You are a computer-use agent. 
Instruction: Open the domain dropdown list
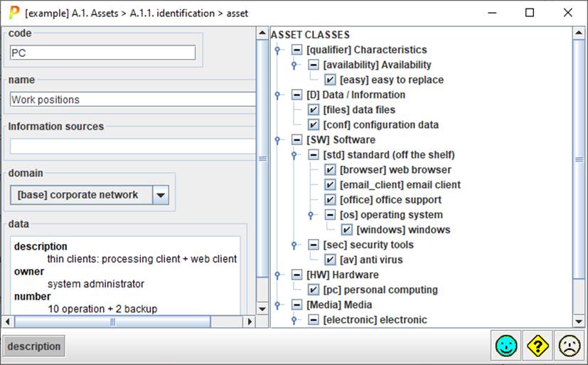tap(161, 195)
